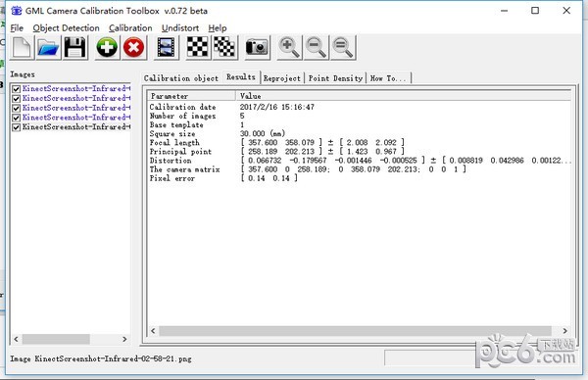Viewport: 588px width, 380px height.
Task: Create a new project with the blank page icon
Action: coord(22,48)
